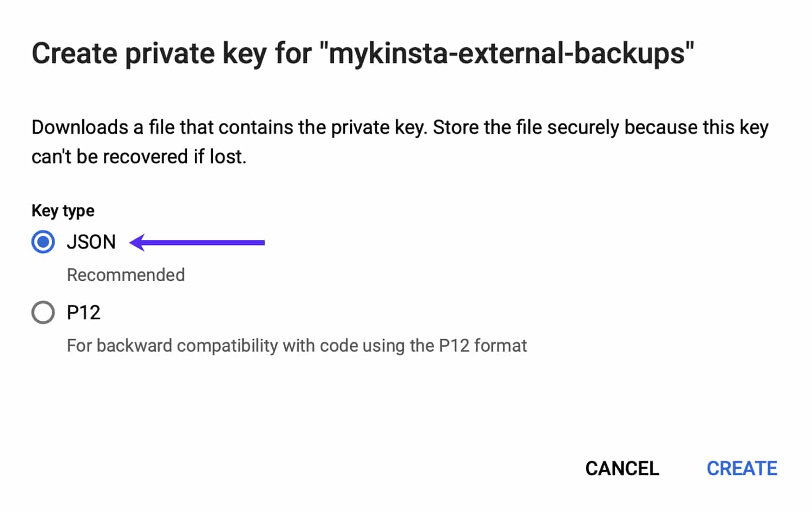The image size is (812, 512).
Task: Click "For backward" at the P12 hint start
Action: coord(119,346)
